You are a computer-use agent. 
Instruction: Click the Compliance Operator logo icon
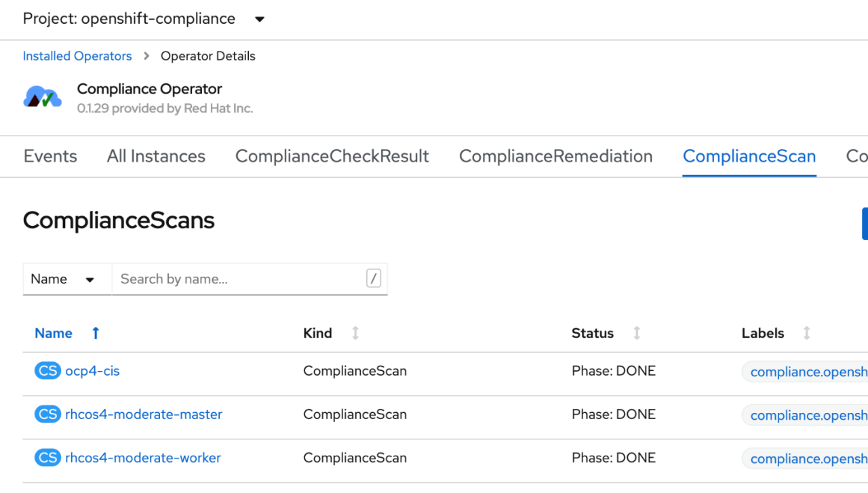pyautogui.click(x=42, y=98)
